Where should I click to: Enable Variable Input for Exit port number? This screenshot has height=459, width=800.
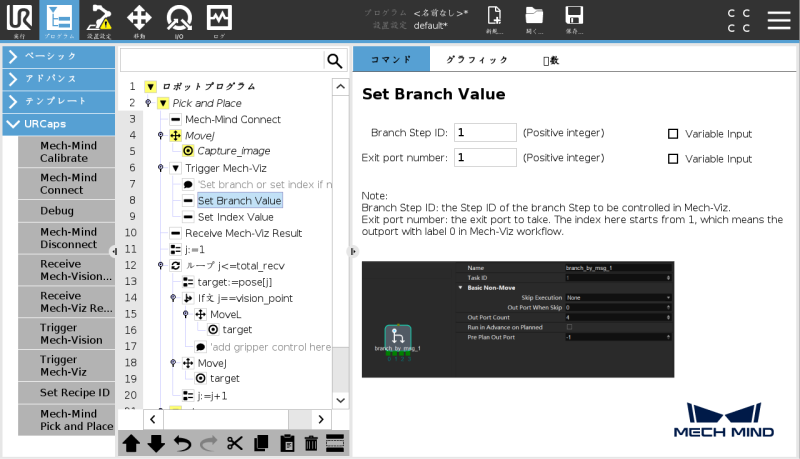[673, 159]
